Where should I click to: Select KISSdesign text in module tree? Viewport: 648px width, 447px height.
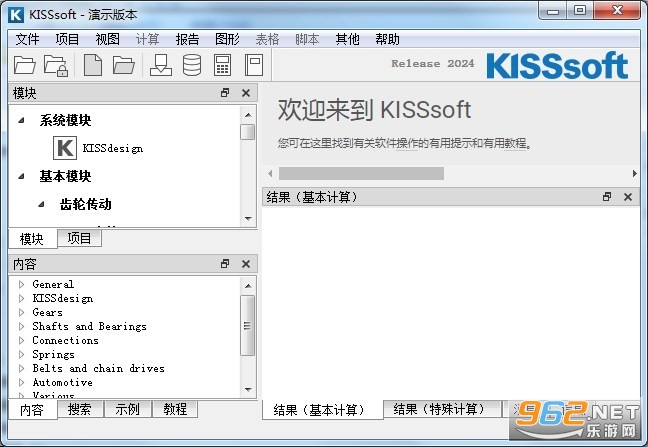pyautogui.click(x=113, y=148)
